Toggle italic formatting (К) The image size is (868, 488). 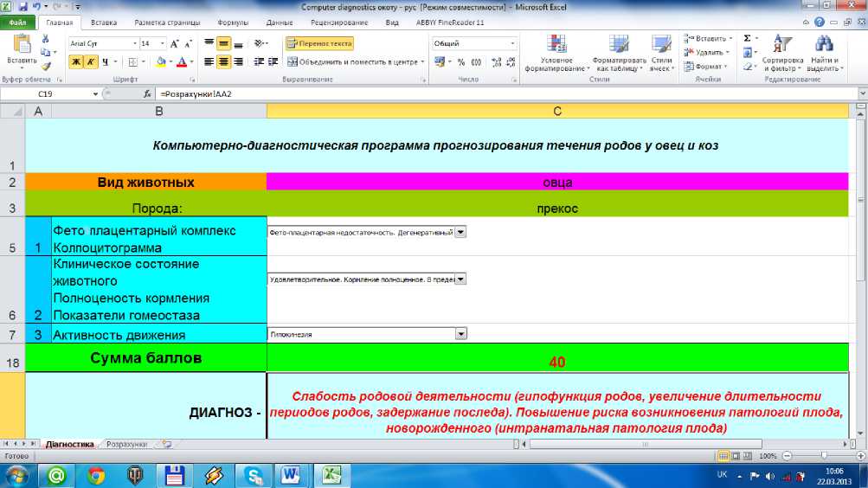pos(90,62)
